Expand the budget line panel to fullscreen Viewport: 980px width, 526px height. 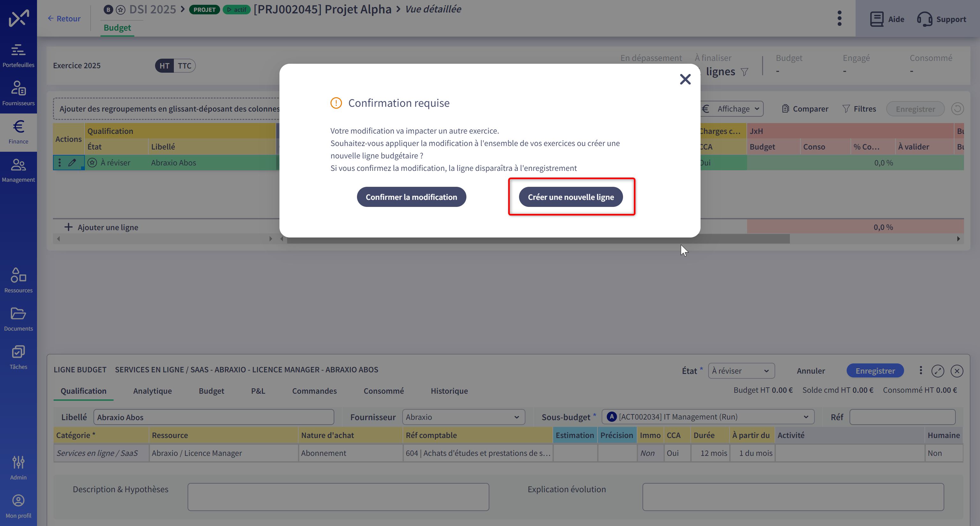(937, 370)
